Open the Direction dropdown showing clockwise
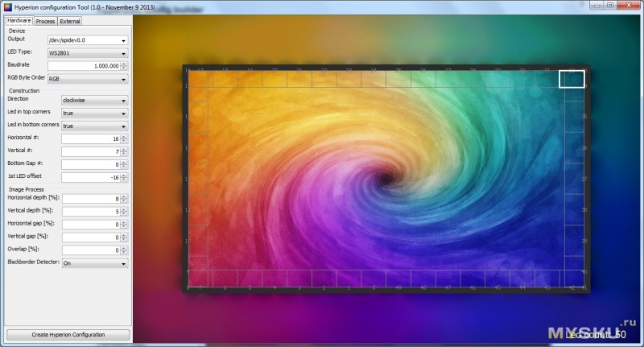Image resolution: width=644 pixels, height=347 pixels. [x=94, y=100]
